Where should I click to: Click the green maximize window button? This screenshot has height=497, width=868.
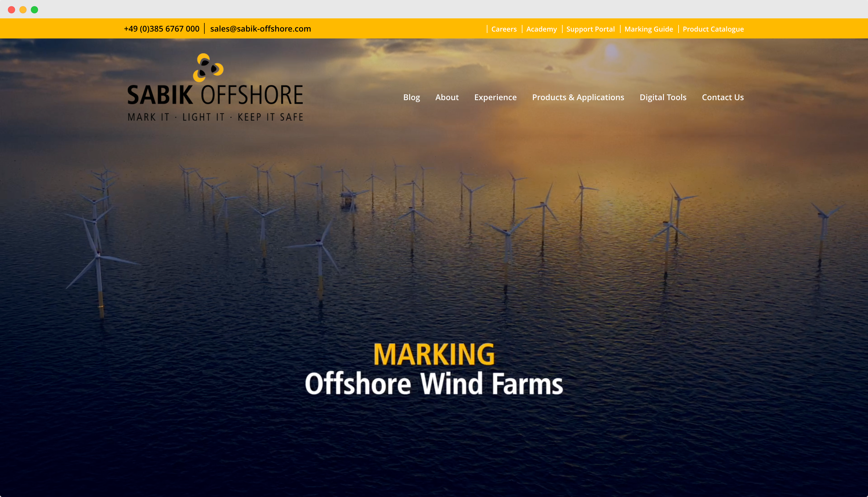pos(34,9)
